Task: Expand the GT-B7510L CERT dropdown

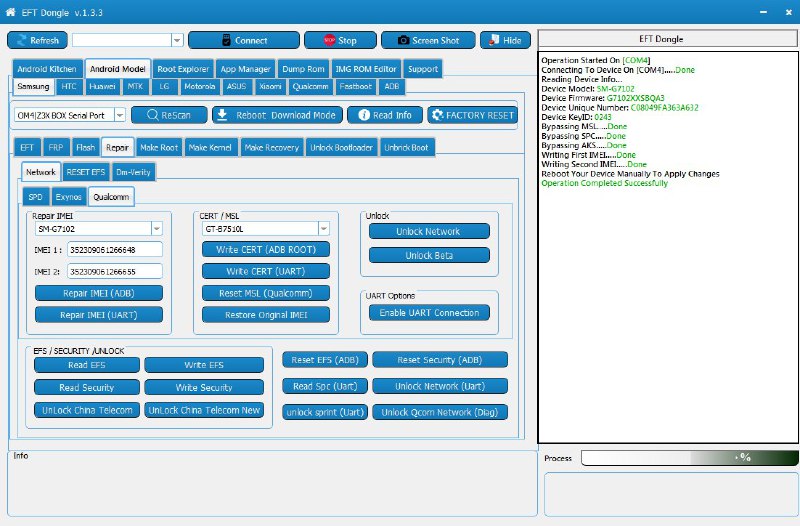Action: [323, 229]
